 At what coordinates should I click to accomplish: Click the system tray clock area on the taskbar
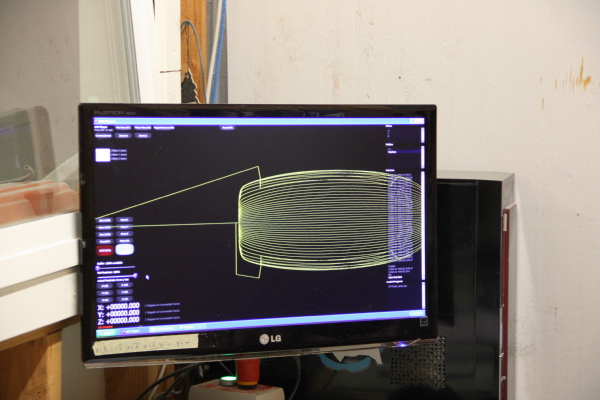tap(416, 313)
